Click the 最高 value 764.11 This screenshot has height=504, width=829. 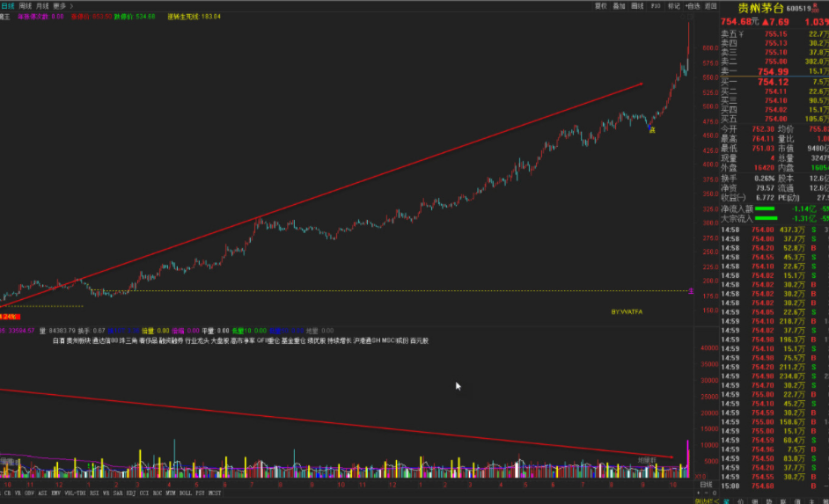click(x=763, y=138)
